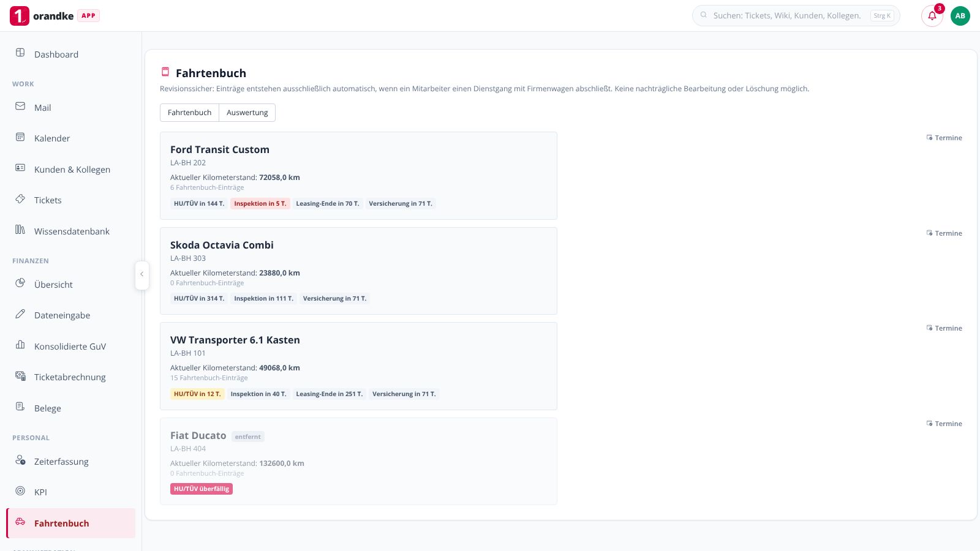Click the orandke logo icon

coord(20,16)
